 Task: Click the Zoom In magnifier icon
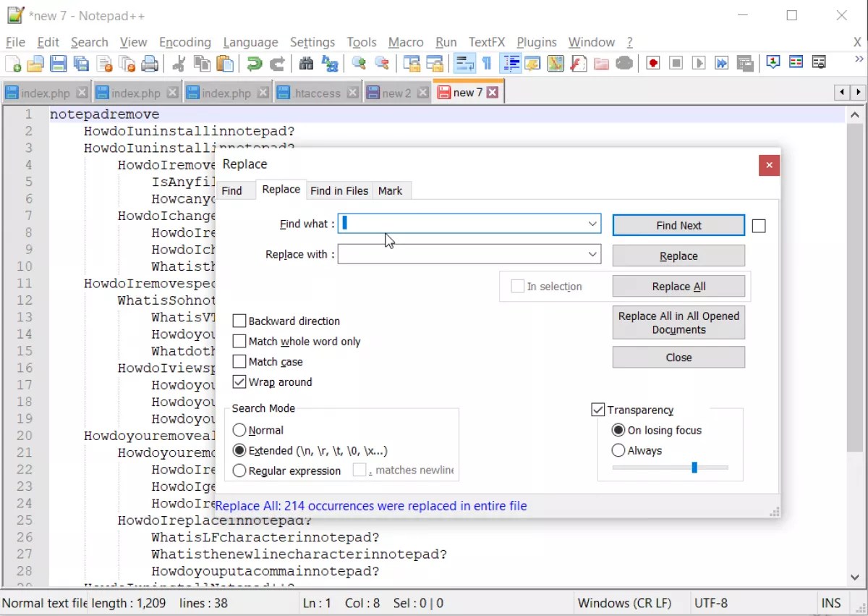[x=359, y=64]
